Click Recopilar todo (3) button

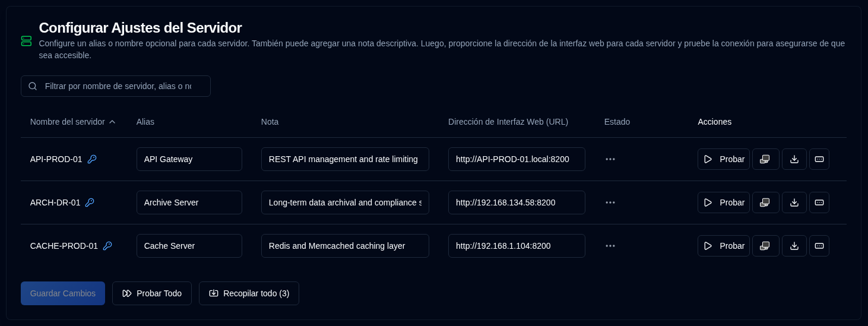pyautogui.click(x=249, y=293)
